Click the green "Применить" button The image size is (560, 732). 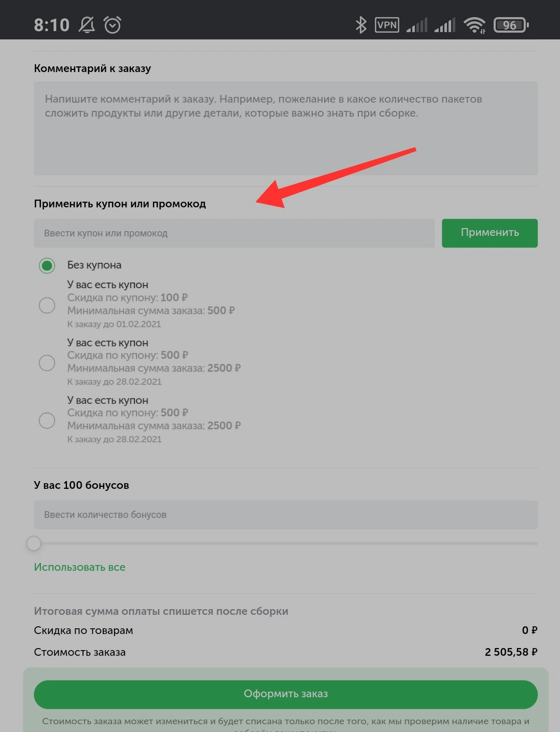(489, 233)
